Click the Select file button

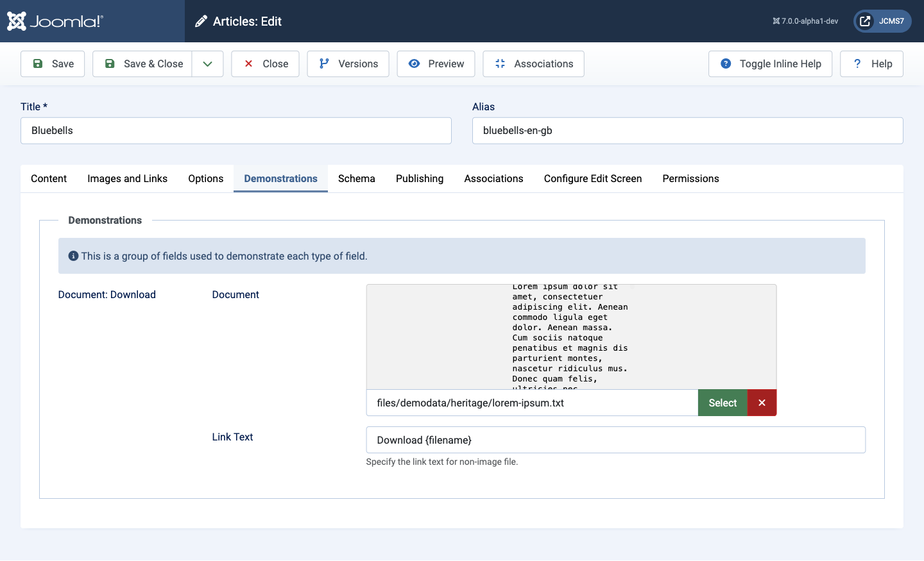(723, 403)
